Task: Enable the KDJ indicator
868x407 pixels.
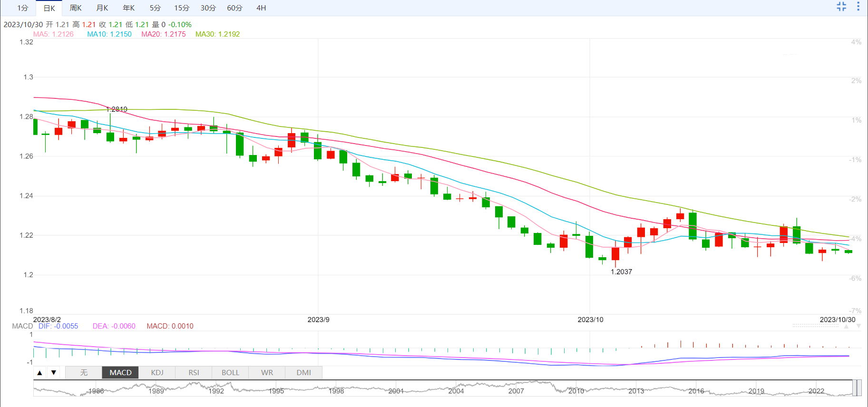Action: (x=157, y=373)
